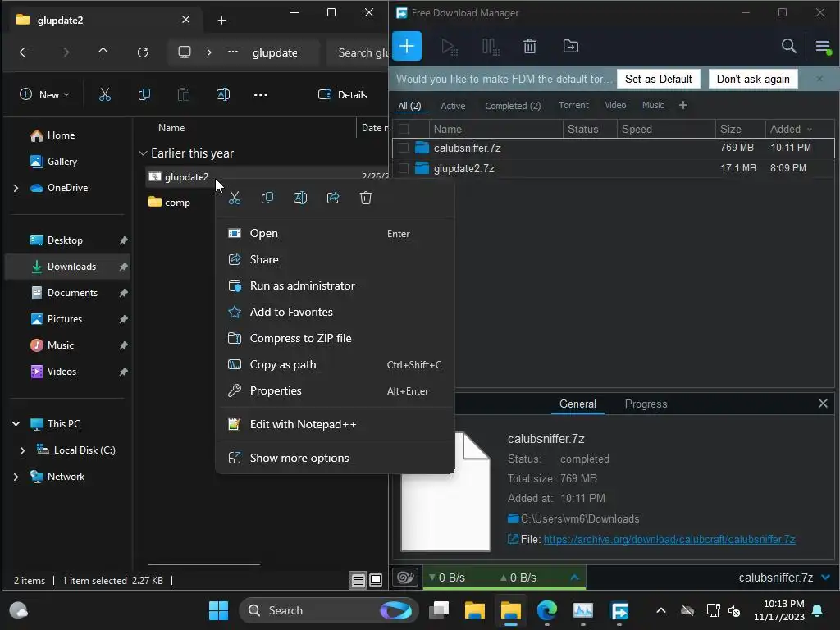Add a new tag filter with plus in FDM
This screenshot has width=840, height=630.
[x=683, y=106]
